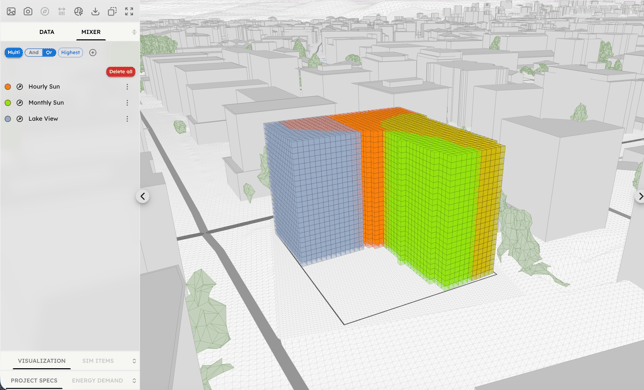Open the three-dot menu for Lake View
This screenshot has width=644, height=390.
(127, 119)
